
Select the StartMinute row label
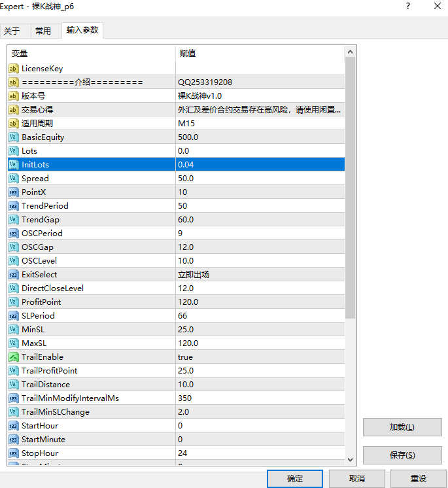pyautogui.click(x=43, y=439)
